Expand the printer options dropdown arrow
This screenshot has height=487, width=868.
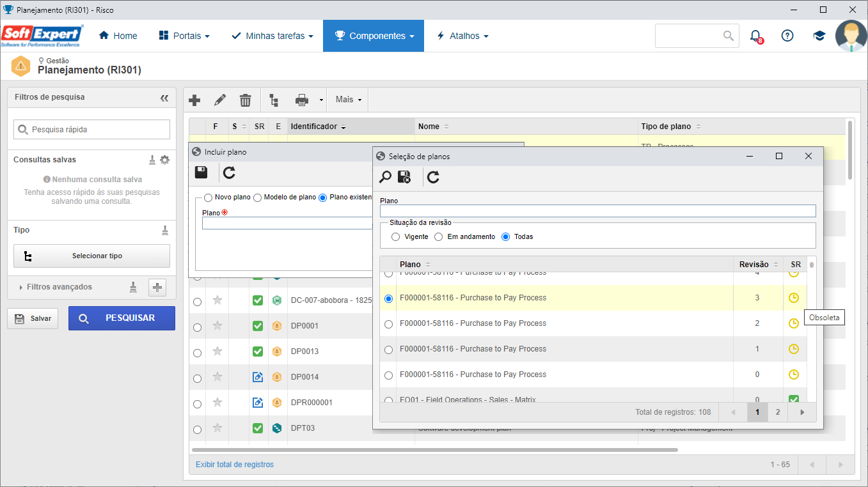[x=321, y=100]
